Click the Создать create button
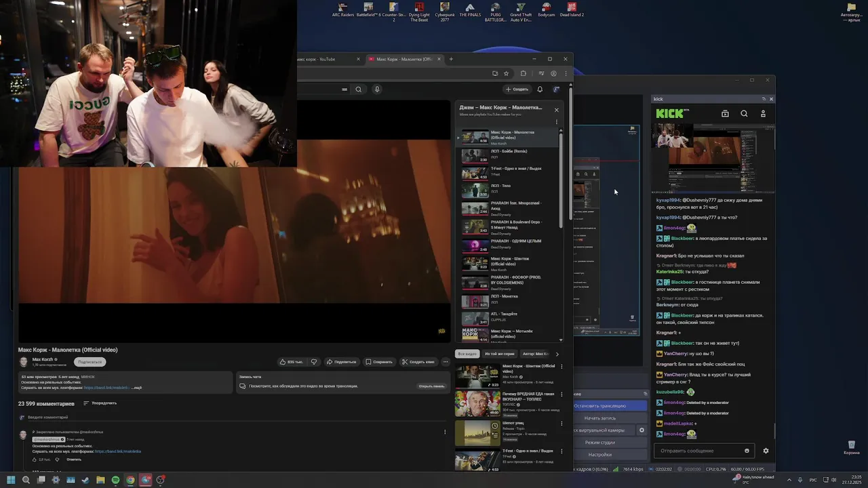Viewport: 868px width, 488px height. tap(517, 89)
